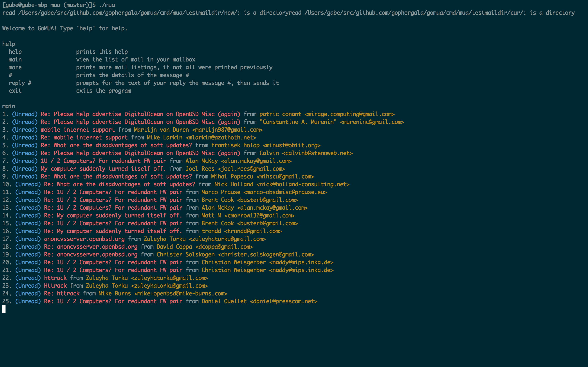Click nick@holland-consulting.net email address
This screenshot has height=367, width=588.
coord(303,184)
